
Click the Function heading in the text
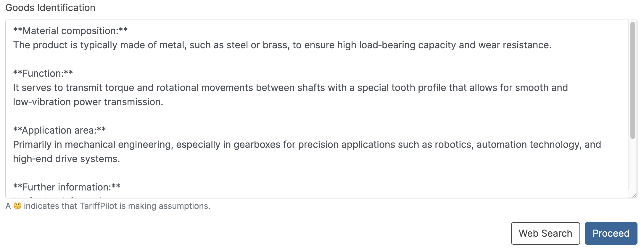[42, 73]
